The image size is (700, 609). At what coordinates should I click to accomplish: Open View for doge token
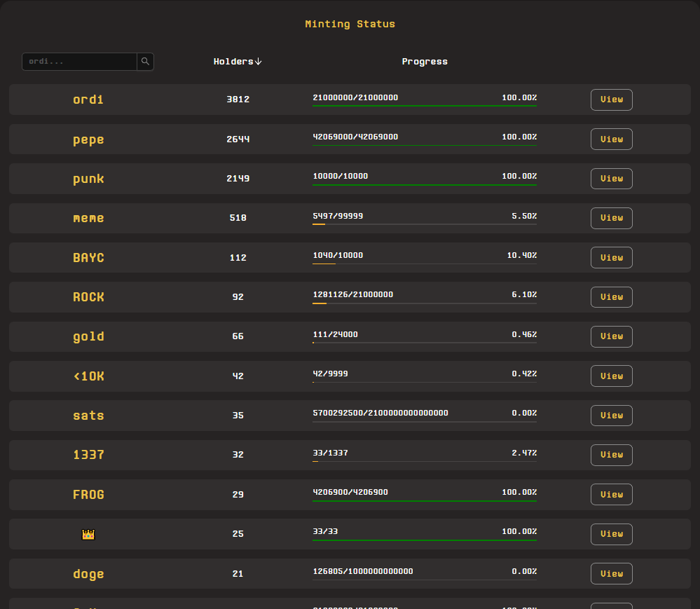[x=612, y=573]
